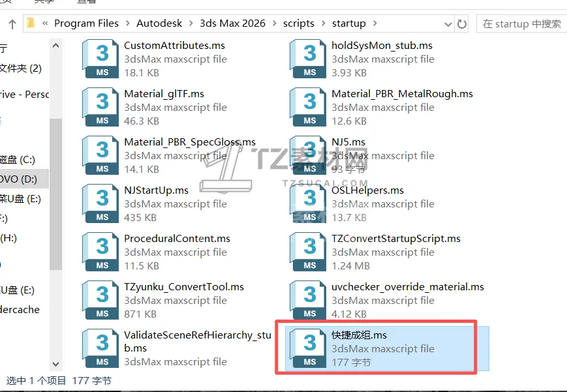
Task: Select ProceduralContent.ms file icon
Action: click(101, 252)
